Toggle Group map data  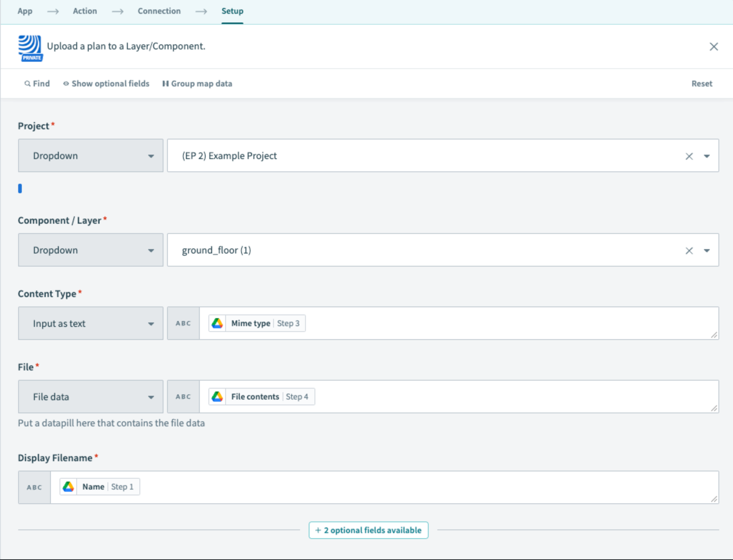pos(197,84)
